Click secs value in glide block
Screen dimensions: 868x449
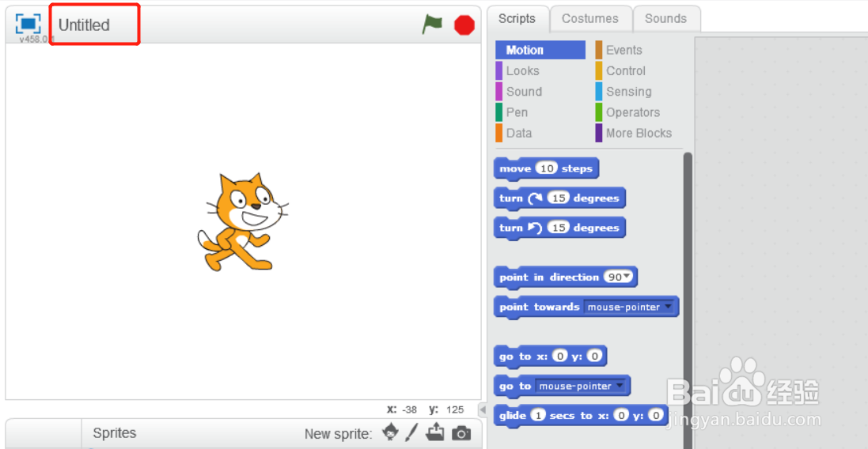click(537, 415)
